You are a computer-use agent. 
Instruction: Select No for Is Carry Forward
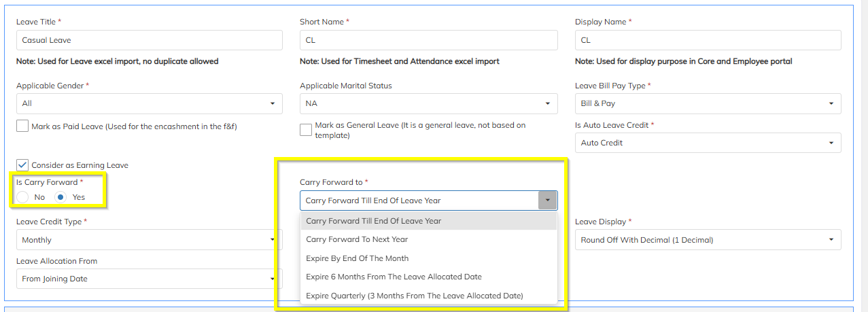coord(23,197)
